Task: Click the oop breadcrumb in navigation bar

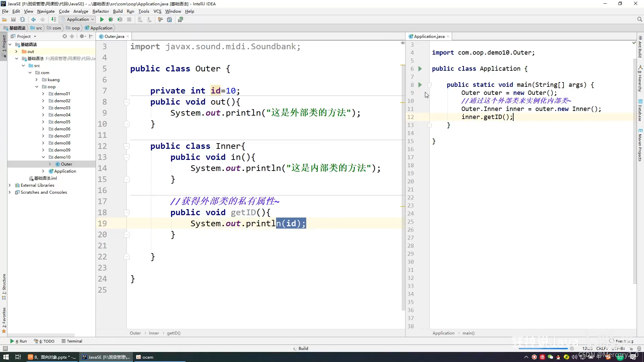Action: click(73, 28)
